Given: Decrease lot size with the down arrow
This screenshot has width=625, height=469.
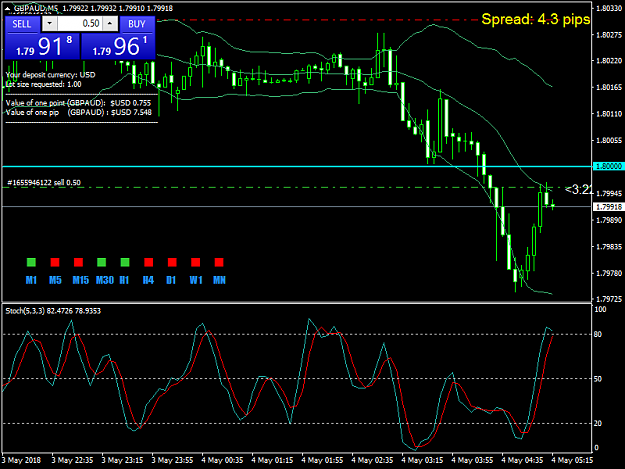Looking at the screenshot, I should [49, 24].
